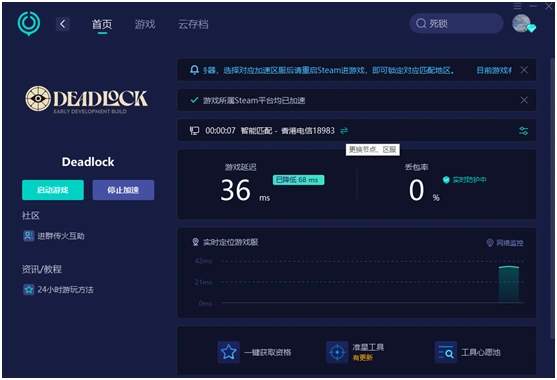The width and height of the screenshot is (557, 380).
Task: Click the latency bar in the chart
Action: [509, 284]
